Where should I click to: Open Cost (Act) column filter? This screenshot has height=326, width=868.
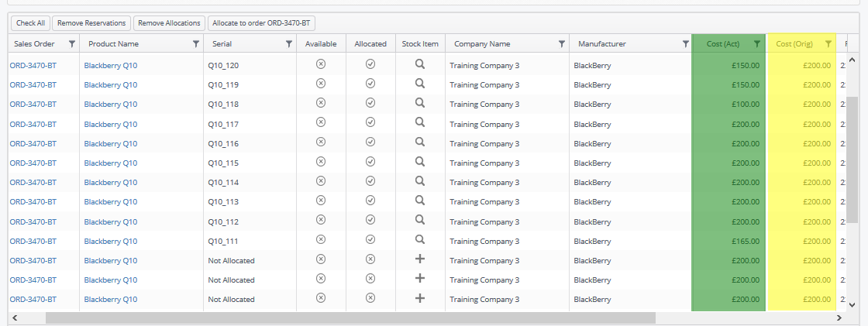[x=757, y=43]
